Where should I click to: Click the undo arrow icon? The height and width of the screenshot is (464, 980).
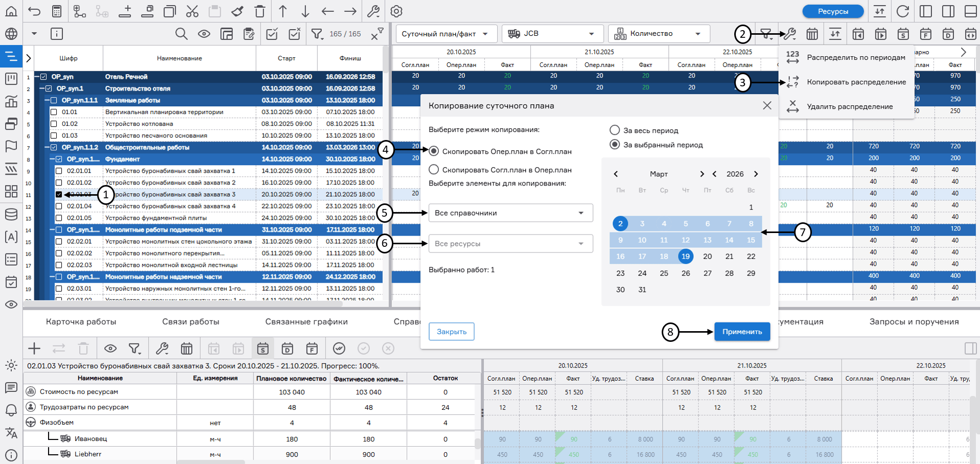click(34, 11)
